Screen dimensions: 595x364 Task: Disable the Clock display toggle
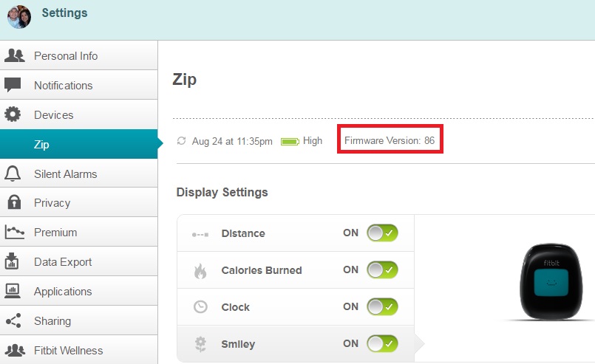(x=383, y=306)
